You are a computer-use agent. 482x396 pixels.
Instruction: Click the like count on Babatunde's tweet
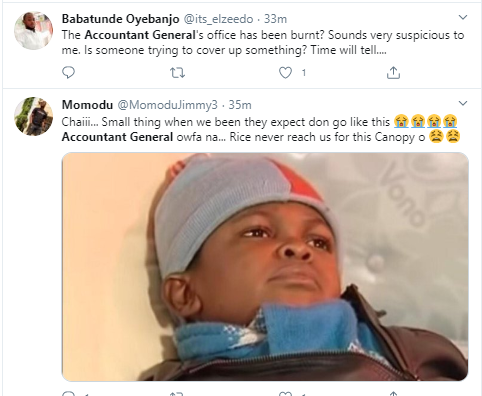coord(304,73)
